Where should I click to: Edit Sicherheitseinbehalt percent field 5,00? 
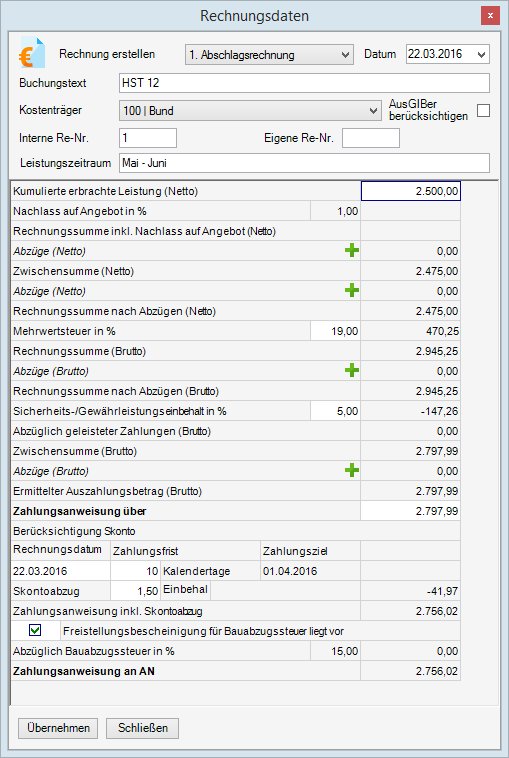(x=335, y=411)
